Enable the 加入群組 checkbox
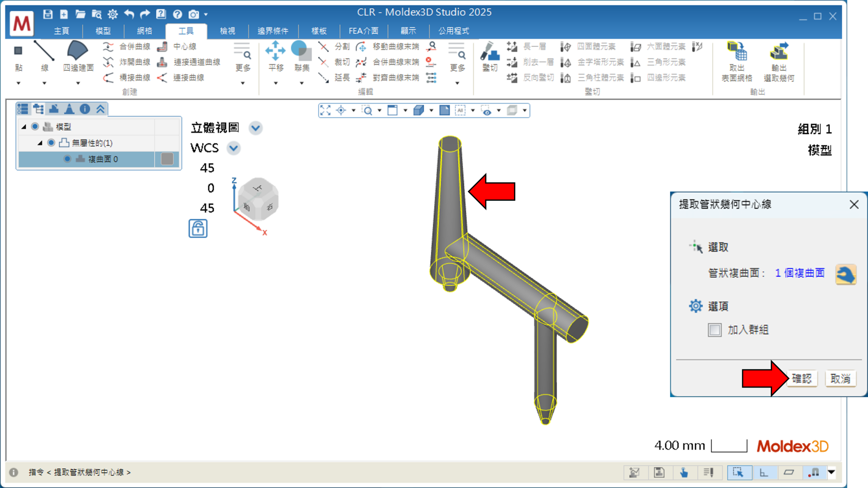The image size is (868, 488). point(714,330)
